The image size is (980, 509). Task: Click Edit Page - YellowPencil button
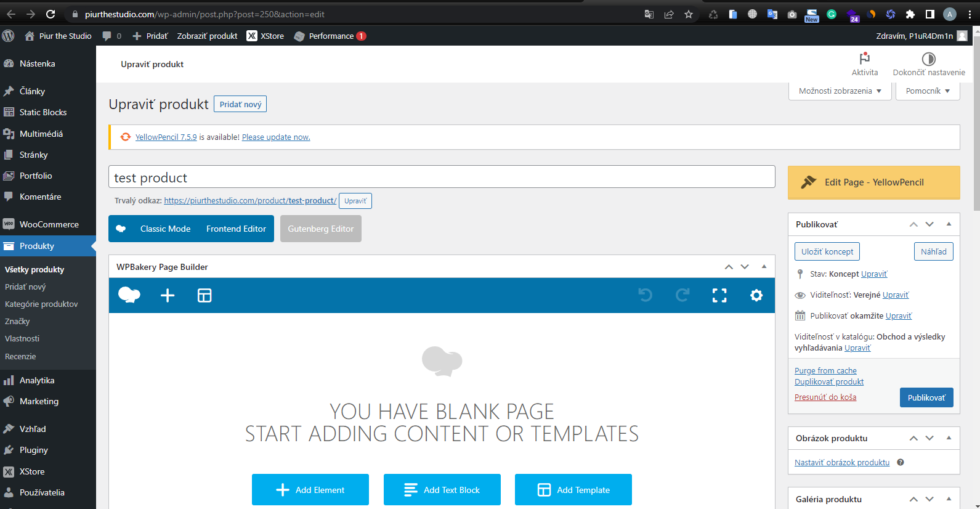[874, 182]
